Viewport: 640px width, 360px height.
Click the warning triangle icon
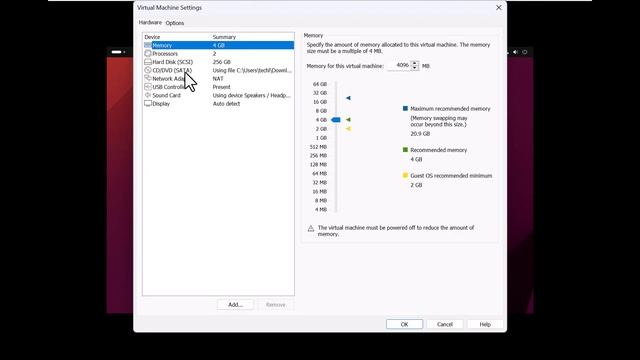(x=311, y=229)
